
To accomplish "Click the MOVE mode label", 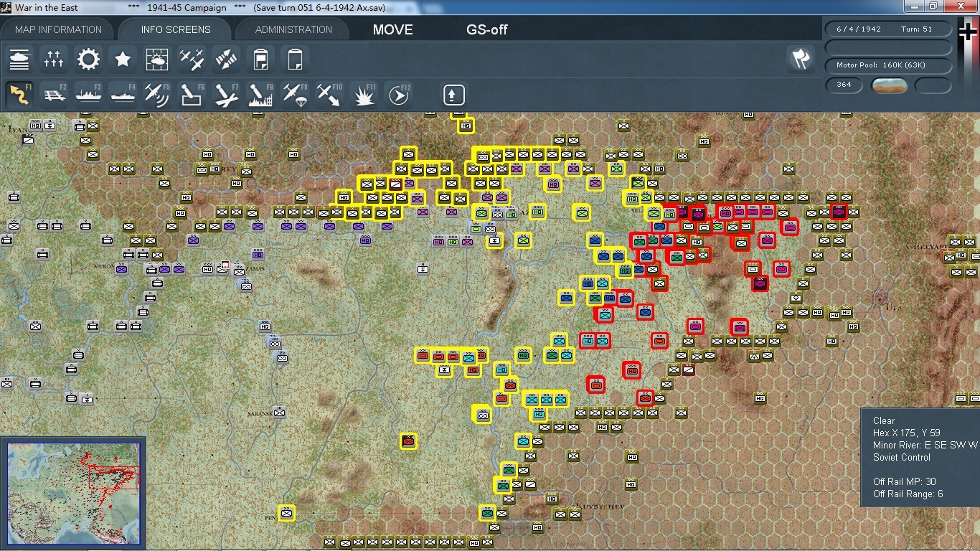I will (392, 30).
